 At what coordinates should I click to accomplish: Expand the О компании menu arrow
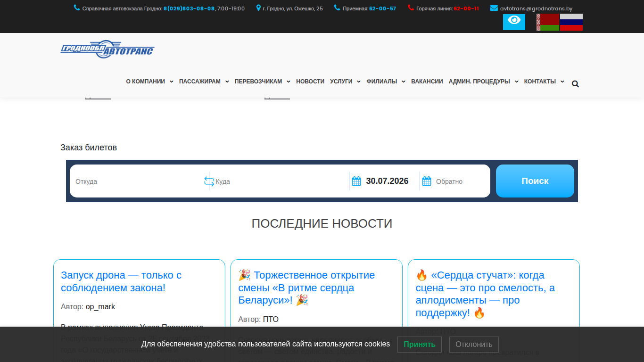(x=171, y=82)
